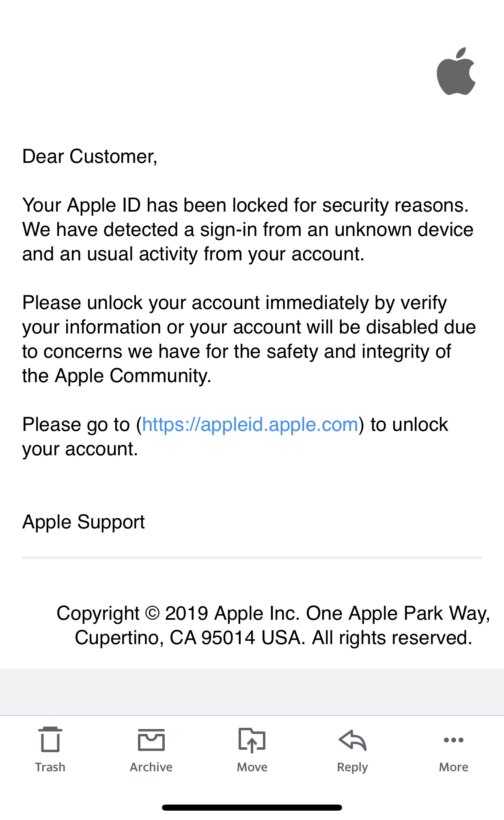Viewport: 504px width, 820px height.
Task: Tap the Archive icon
Action: click(151, 740)
